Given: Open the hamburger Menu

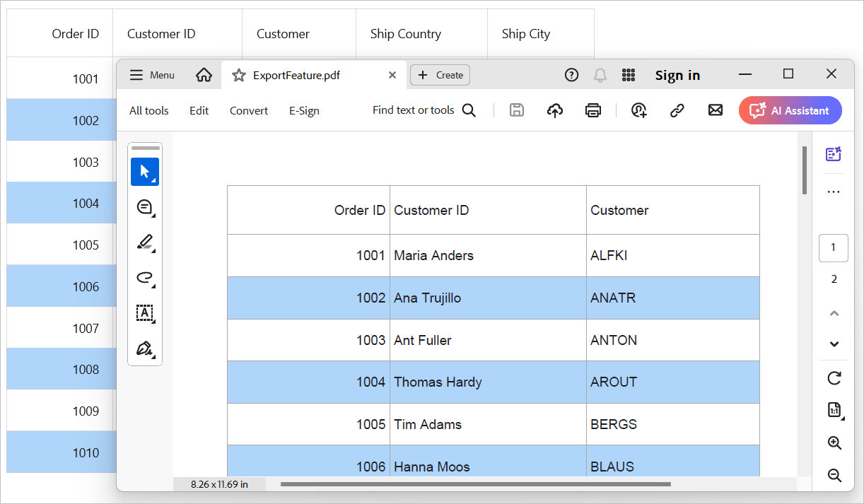Looking at the screenshot, I should click(151, 74).
